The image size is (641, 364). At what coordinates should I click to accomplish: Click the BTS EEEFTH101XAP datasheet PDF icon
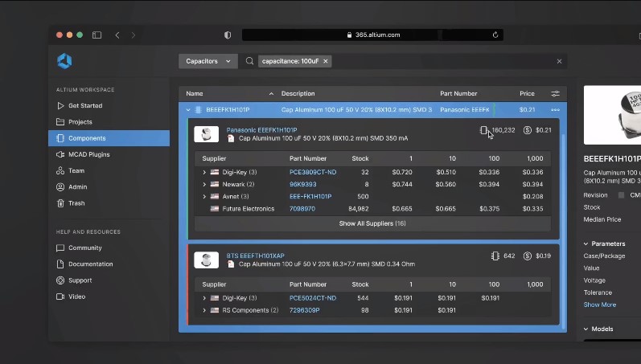[x=231, y=264]
